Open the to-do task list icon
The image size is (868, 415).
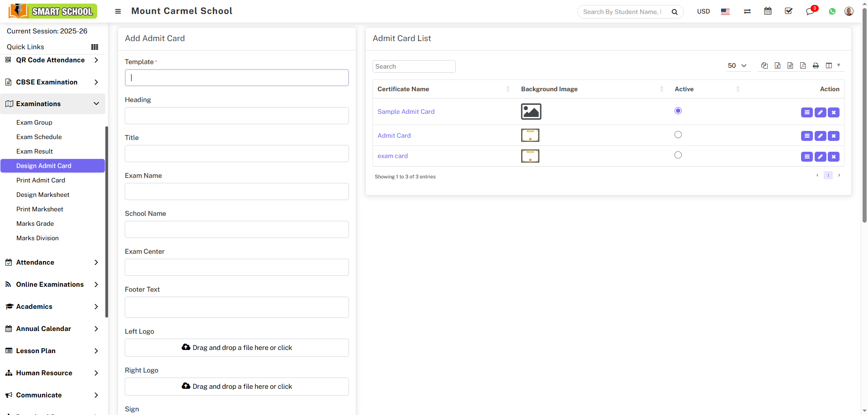pos(788,11)
